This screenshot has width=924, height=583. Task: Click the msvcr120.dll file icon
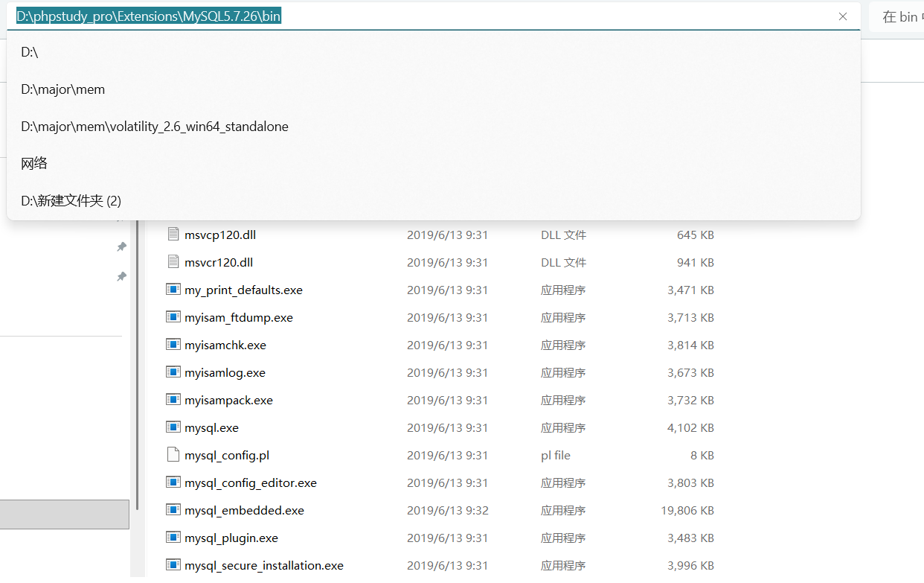173,262
